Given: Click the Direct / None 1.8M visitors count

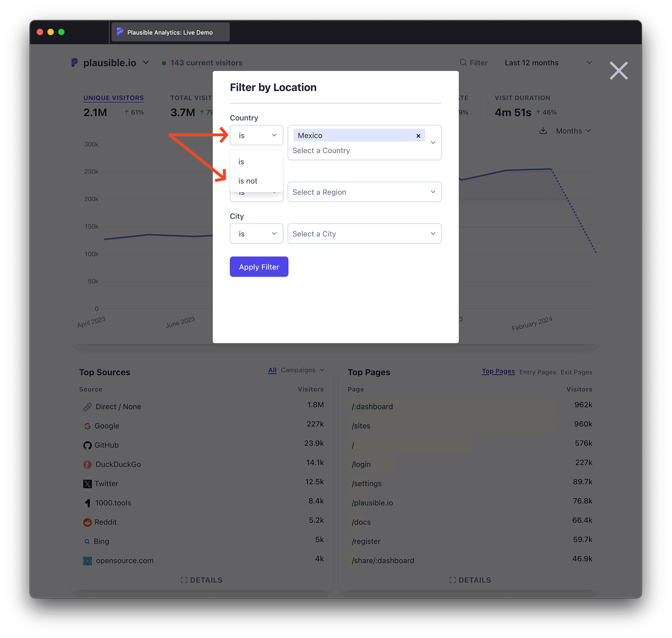Looking at the screenshot, I should pos(315,405).
